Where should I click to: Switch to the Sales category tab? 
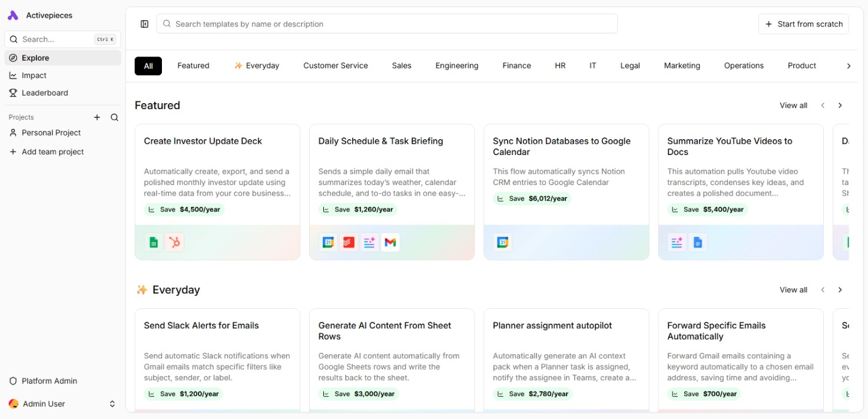402,66
